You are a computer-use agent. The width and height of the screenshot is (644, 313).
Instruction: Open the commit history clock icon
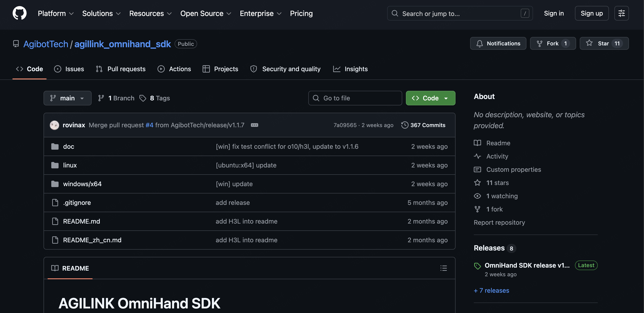click(405, 125)
